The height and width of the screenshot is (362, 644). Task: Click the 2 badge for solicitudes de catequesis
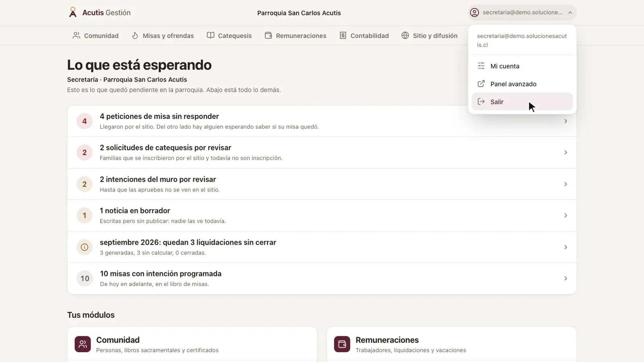coord(85,152)
